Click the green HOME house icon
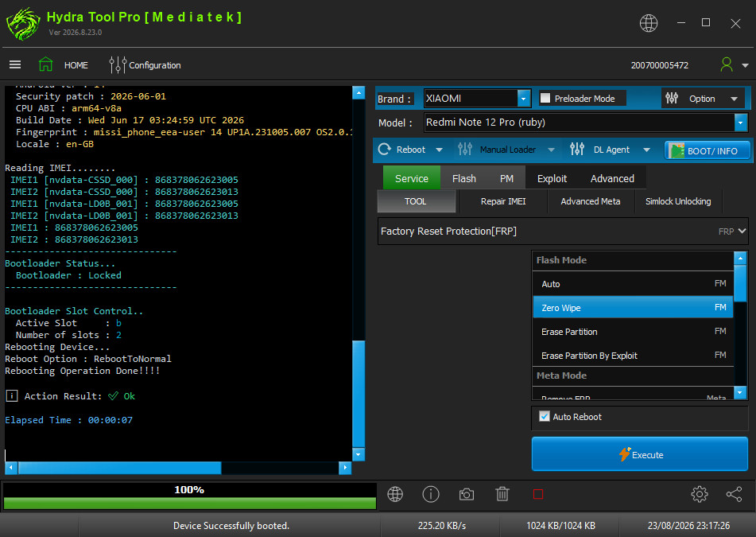The width and height of the screenshot is (756, 537). [46, 64]
